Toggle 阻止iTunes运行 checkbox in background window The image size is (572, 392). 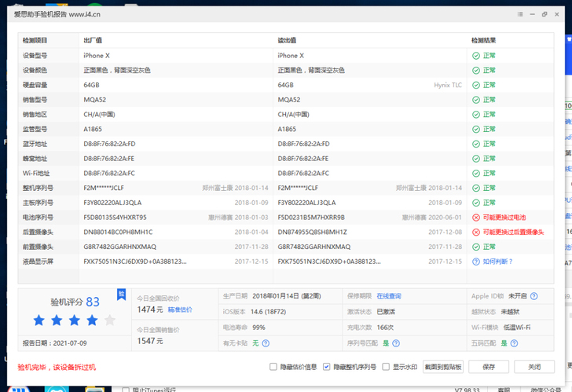coord(126,390)
